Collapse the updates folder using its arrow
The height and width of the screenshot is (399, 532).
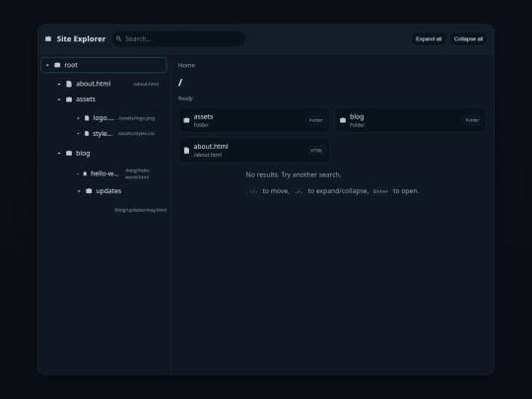click(79, 191)
